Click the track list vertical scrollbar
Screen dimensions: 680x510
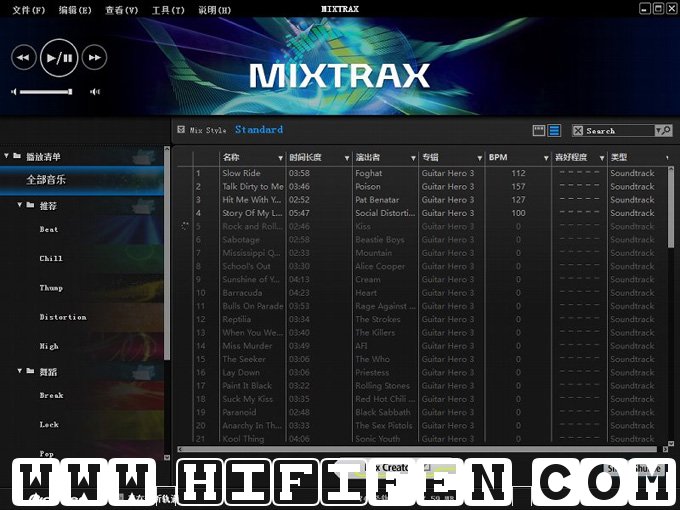[670, 208]
